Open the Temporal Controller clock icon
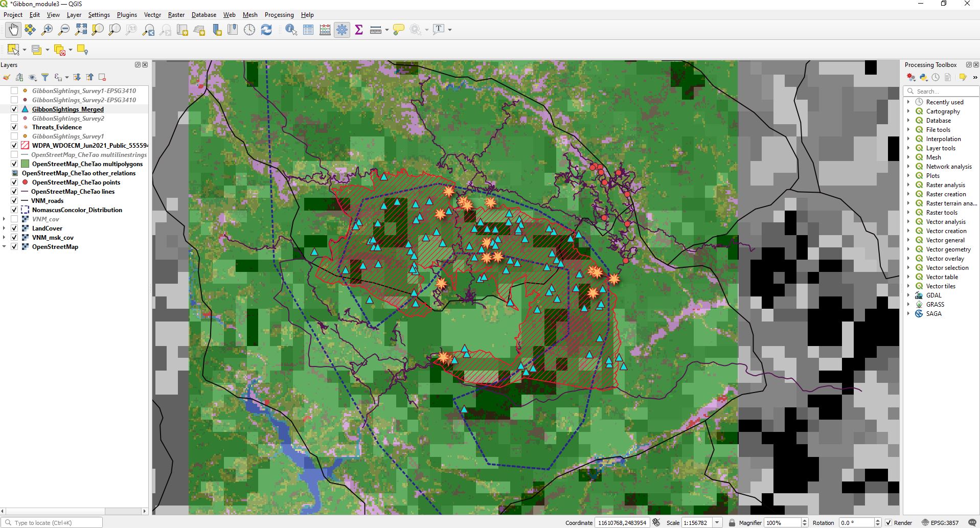The height and width of the screenshot is (528, 980). coord(249,30)
